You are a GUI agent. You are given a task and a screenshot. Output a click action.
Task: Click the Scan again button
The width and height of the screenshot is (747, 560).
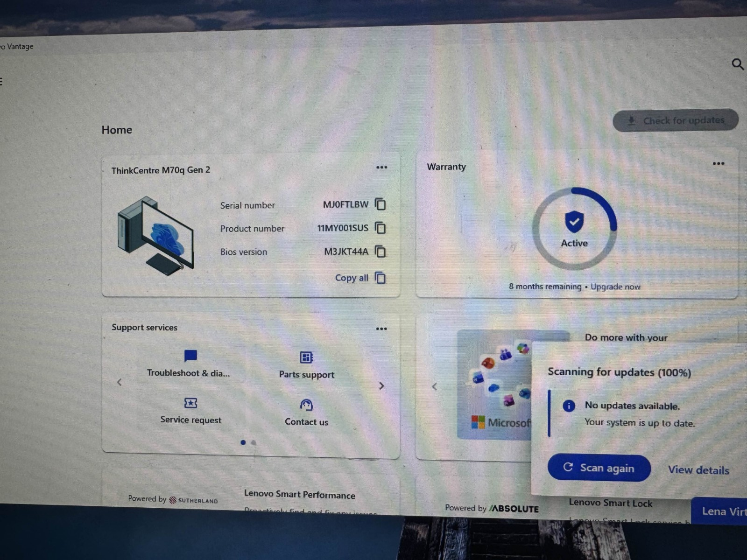click(x=599, y=468)
